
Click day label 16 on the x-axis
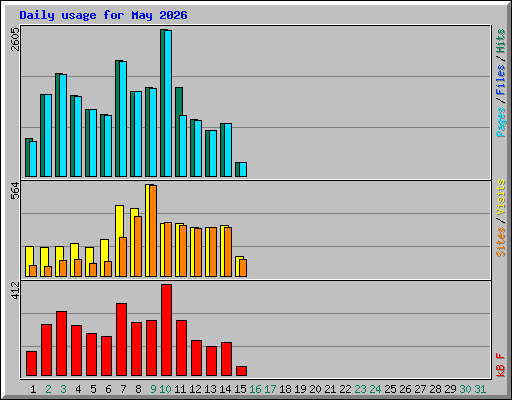coord(255,389)
